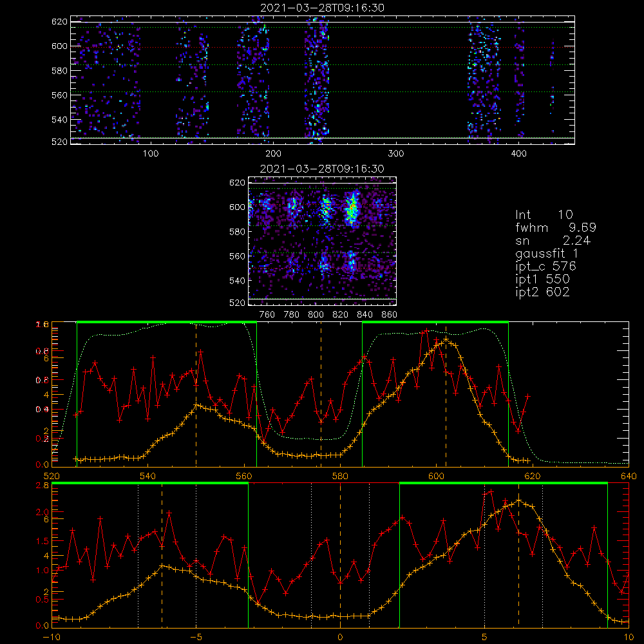Click x-axis label 300 on top plot
644x644 pixels.
click(396, 154)
